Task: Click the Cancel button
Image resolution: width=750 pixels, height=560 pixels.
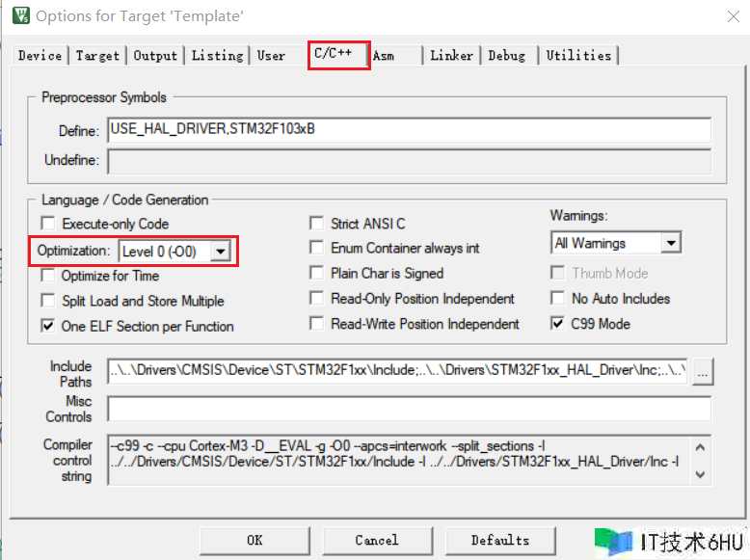Action: click(x=376, y=540)
